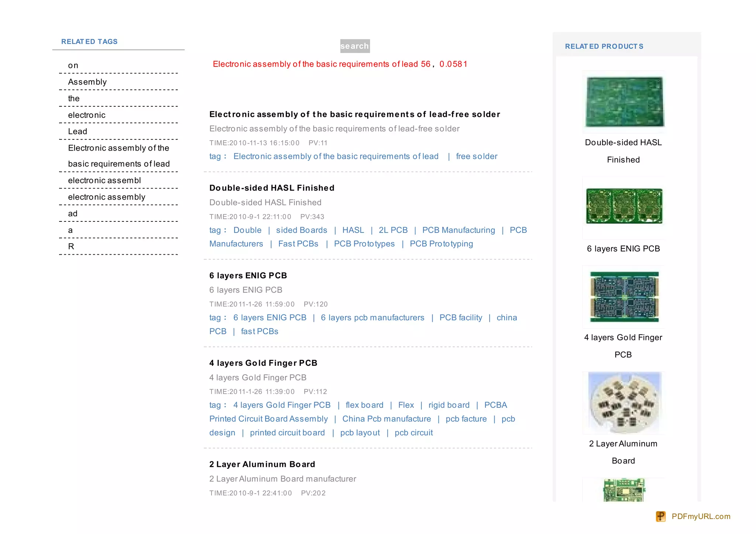Click the 'PCB Manufacturing' tag link
756x534 pixels.
point(458,230)
